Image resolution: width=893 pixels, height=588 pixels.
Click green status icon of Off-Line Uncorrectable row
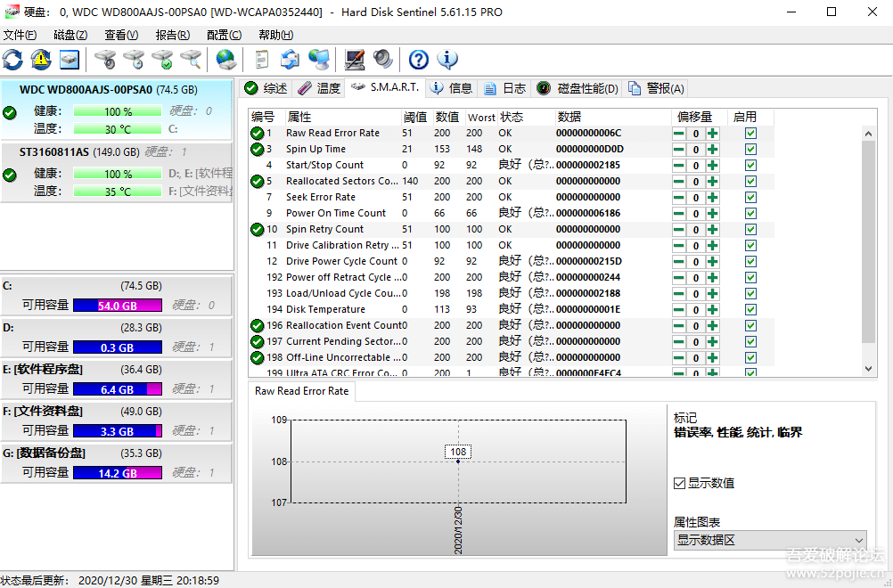(x=257, y=357)
